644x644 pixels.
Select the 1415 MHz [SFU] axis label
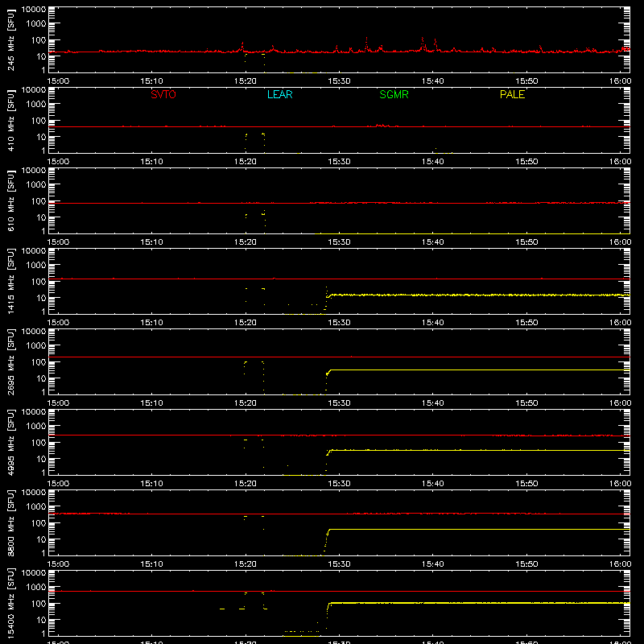click(x=10, y=282)
